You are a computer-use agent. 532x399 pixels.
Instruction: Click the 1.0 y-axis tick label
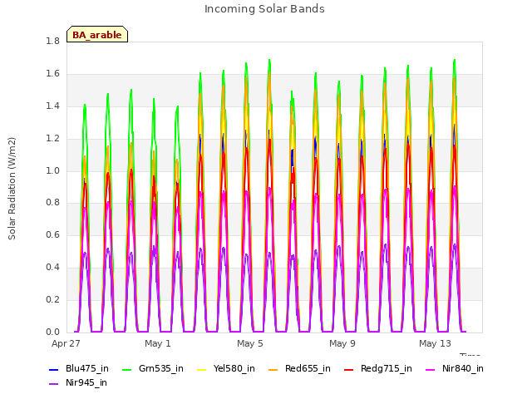[x=52, y=170]
